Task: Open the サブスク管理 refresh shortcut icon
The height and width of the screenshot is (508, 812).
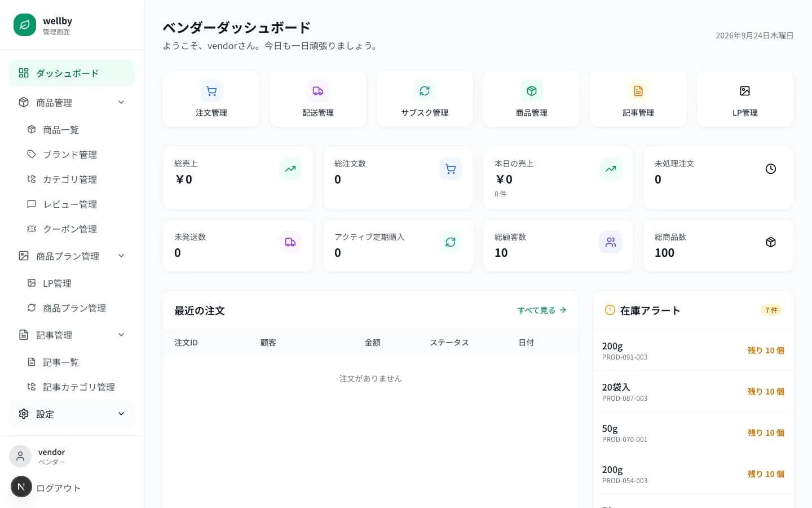Action: point(425,91)
